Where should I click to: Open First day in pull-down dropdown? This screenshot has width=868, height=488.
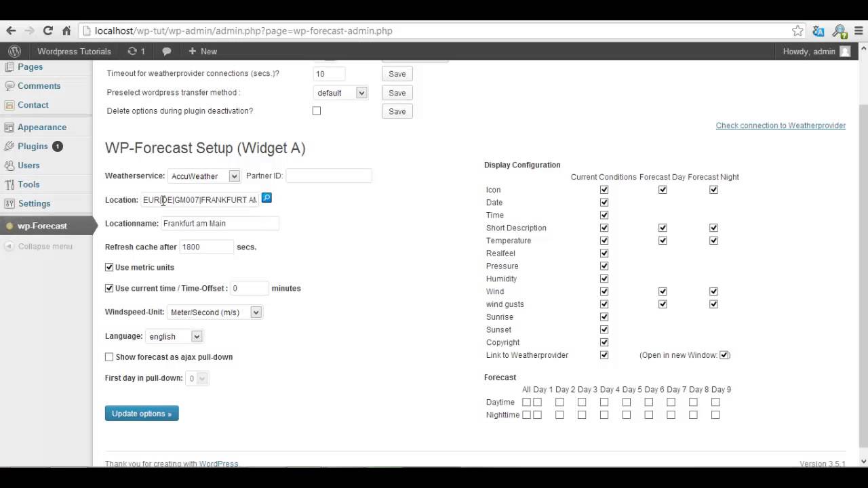[197, 378]
